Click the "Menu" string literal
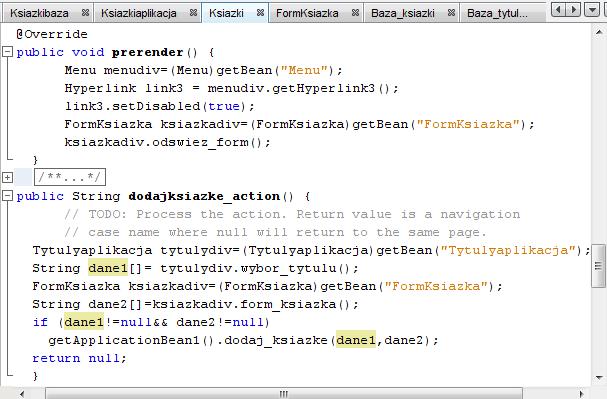Screen dimensions: 607x399 coord(304,70)
